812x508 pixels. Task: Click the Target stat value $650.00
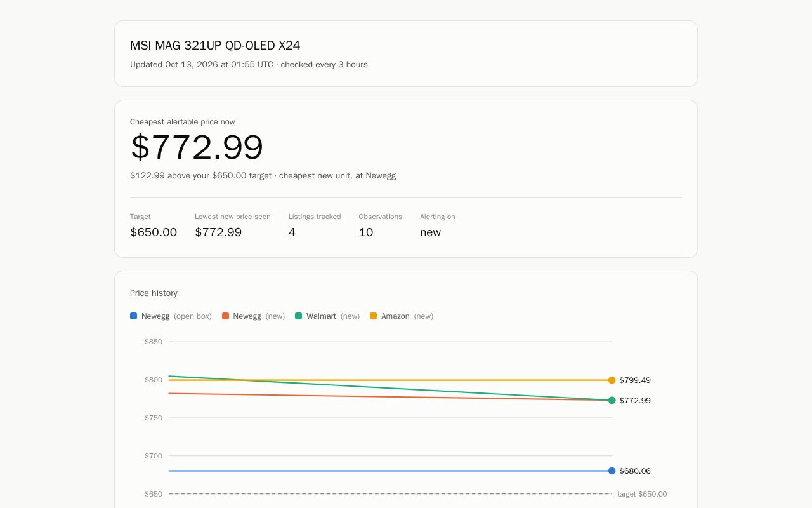pos(154,232)
